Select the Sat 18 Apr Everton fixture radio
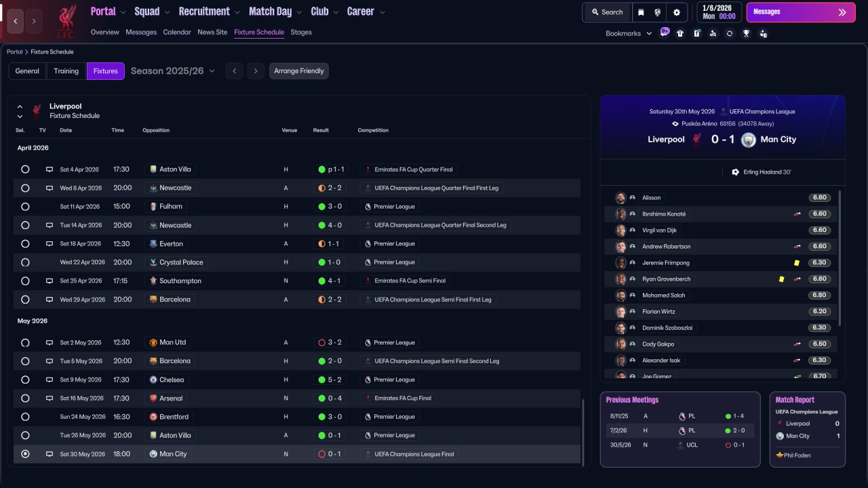Screen dimensions: 868x488 tap(25, 244)
